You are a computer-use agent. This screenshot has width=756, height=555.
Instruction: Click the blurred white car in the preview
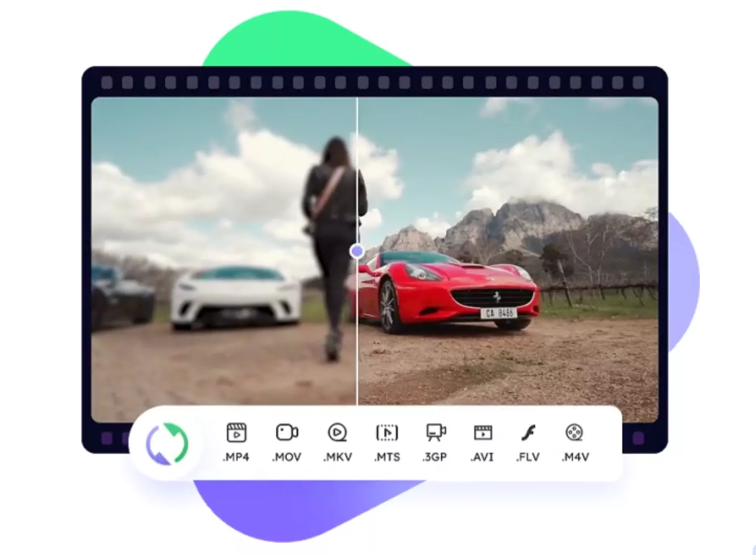[235, 298]
